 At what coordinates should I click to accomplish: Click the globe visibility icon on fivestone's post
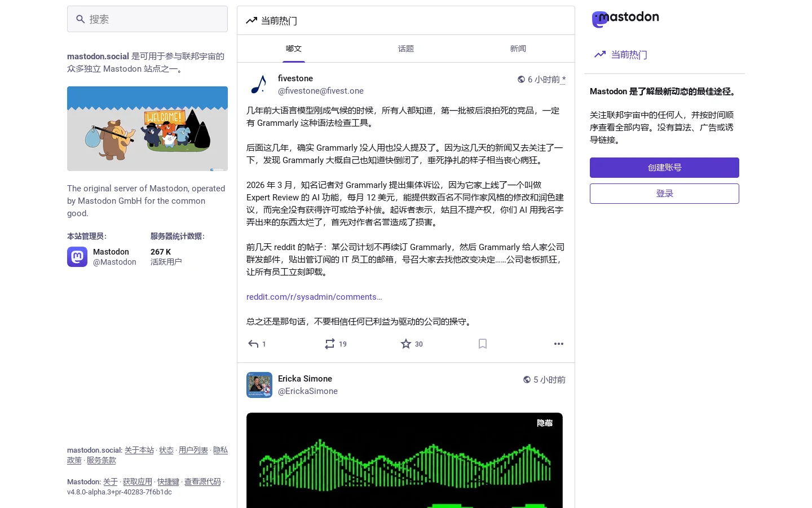point(522,80)
